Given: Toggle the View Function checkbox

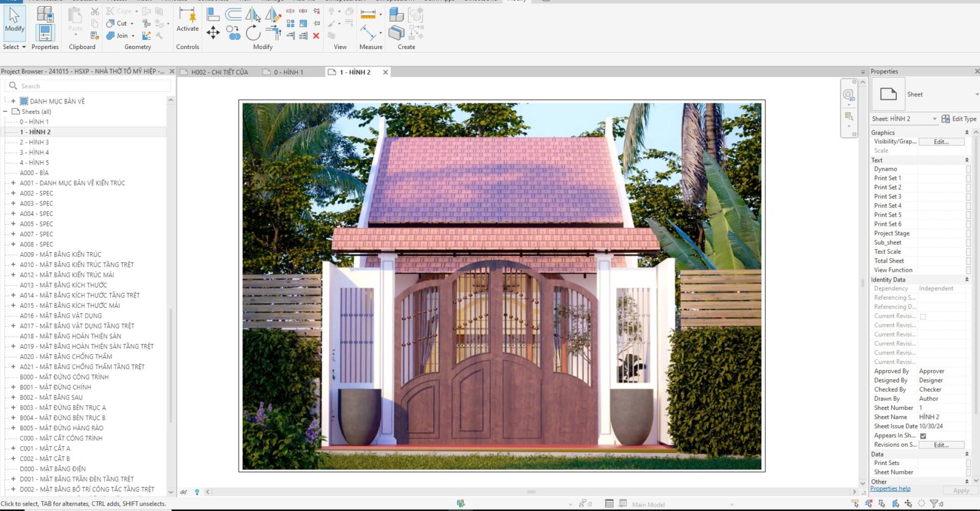Looking at the screenshot, I should click(x=968, y=270).
